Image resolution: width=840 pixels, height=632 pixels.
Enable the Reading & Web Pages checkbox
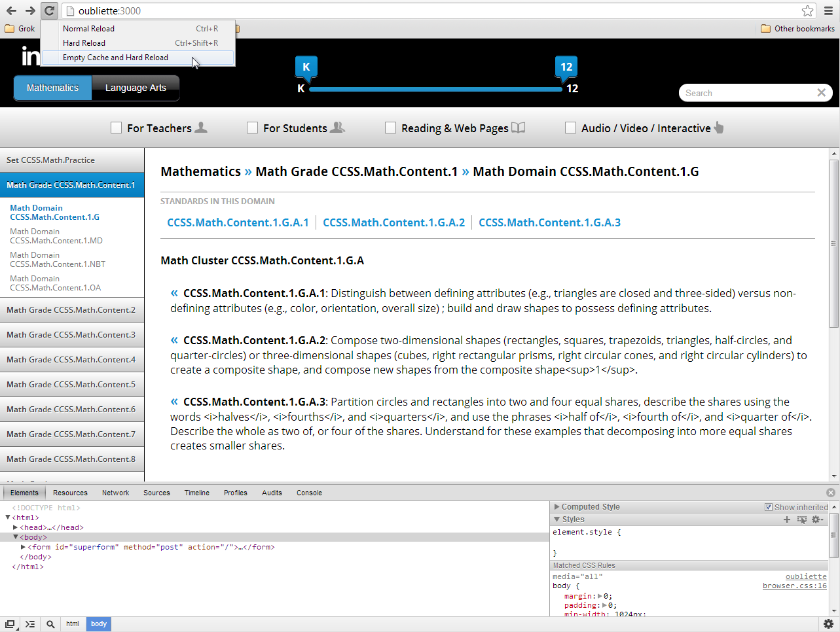(391, 128)
